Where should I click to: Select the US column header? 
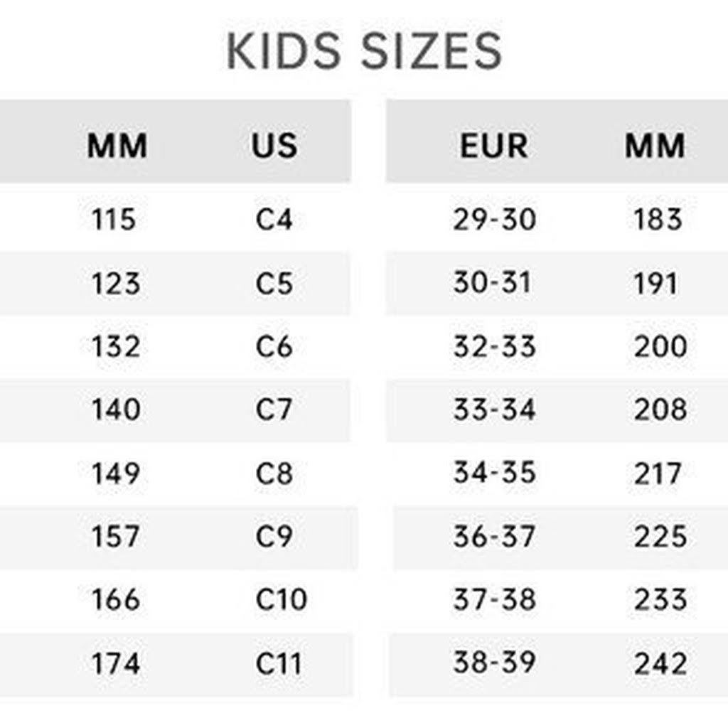274,146
